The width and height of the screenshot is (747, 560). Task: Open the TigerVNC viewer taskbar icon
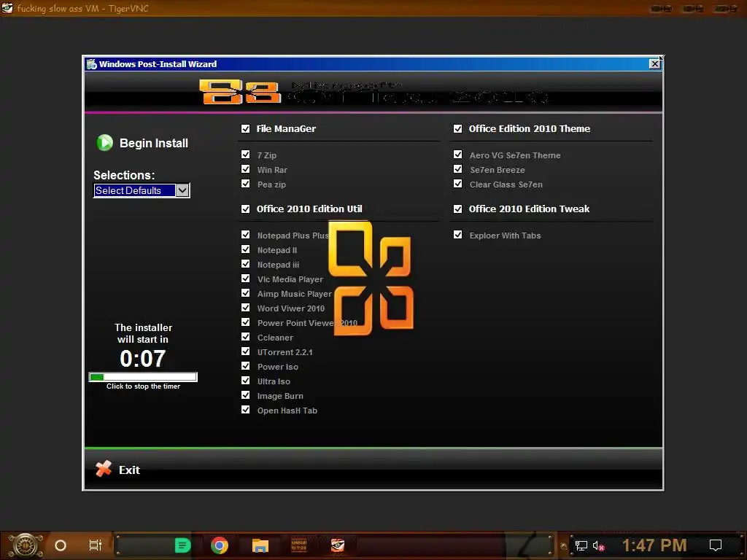pos(338,545)
